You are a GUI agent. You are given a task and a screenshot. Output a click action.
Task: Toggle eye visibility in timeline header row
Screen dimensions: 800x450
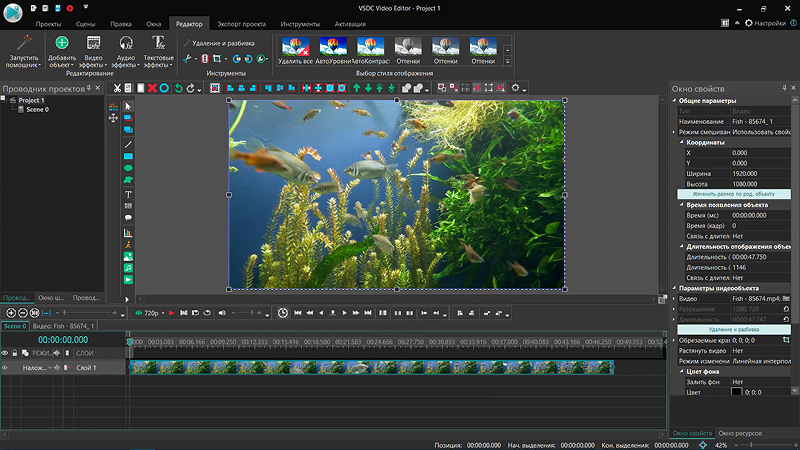pyautogui.click(x=5, y=353)
